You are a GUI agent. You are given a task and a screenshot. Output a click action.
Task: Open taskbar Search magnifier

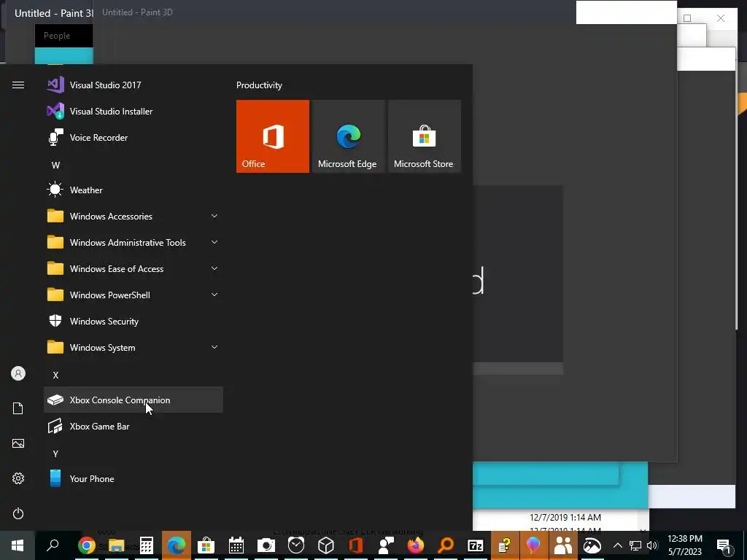(x=53, y=545)
